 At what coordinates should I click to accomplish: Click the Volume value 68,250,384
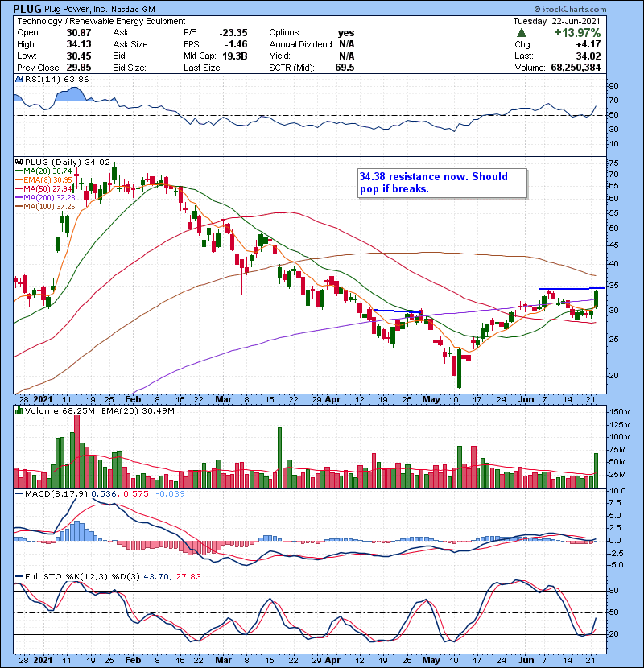tap(576, 68)
